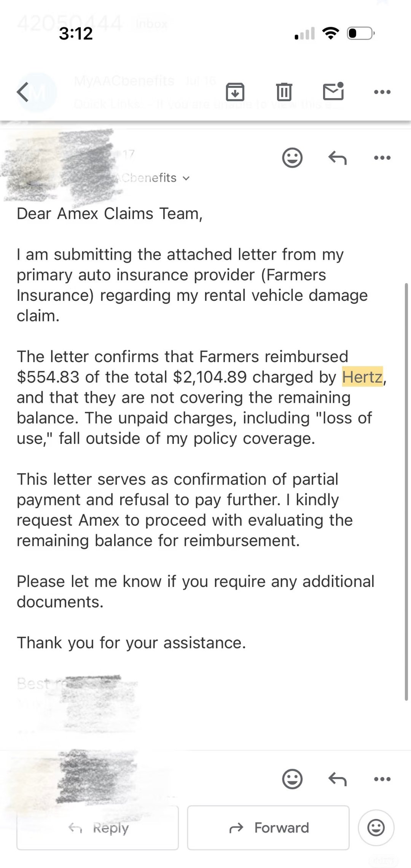Viewport: 411px width, 868px height.
Task: Tap the round emoji button beside Forward
Action: click(376, 828)
